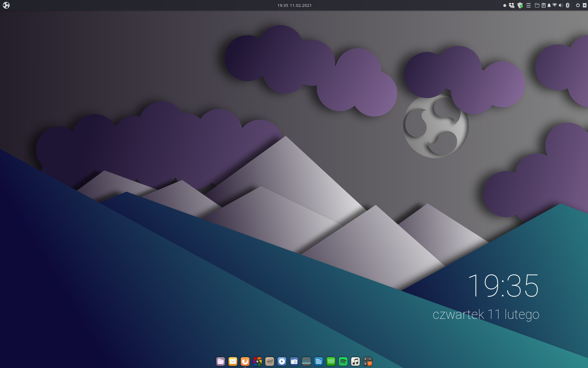The image size is (588, 368).
Task: Toggle the Raven sidebar with arrow icon
Action: tap(584, 6)
